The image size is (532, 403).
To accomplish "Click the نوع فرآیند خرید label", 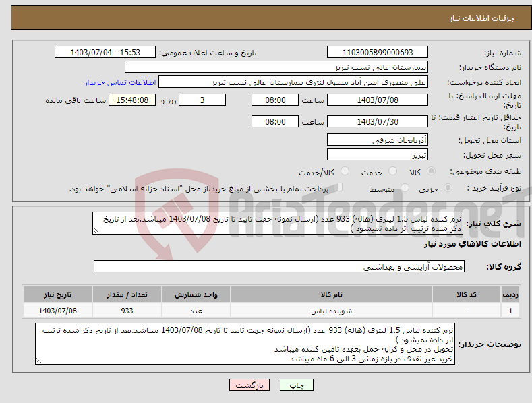I will click(x=494, y=188).
